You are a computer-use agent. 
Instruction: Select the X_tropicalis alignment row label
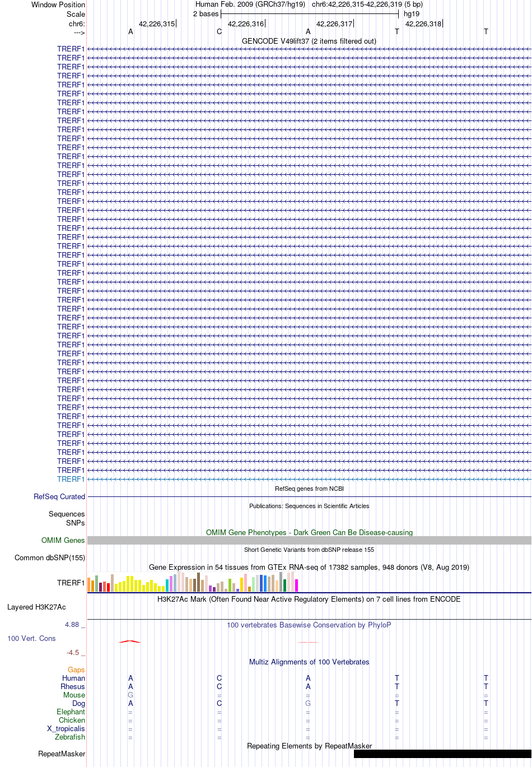pos(66,729)
